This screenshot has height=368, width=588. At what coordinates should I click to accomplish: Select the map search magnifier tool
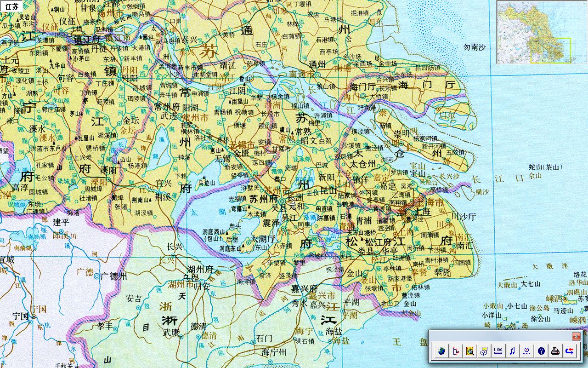(470, 351)
